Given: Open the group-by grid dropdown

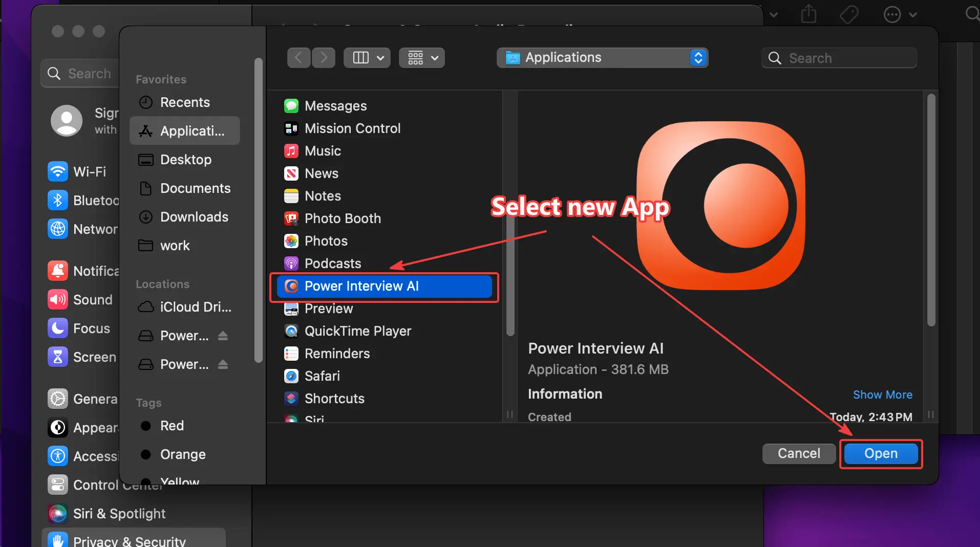Looking at the screenshot, I should 422,58.
